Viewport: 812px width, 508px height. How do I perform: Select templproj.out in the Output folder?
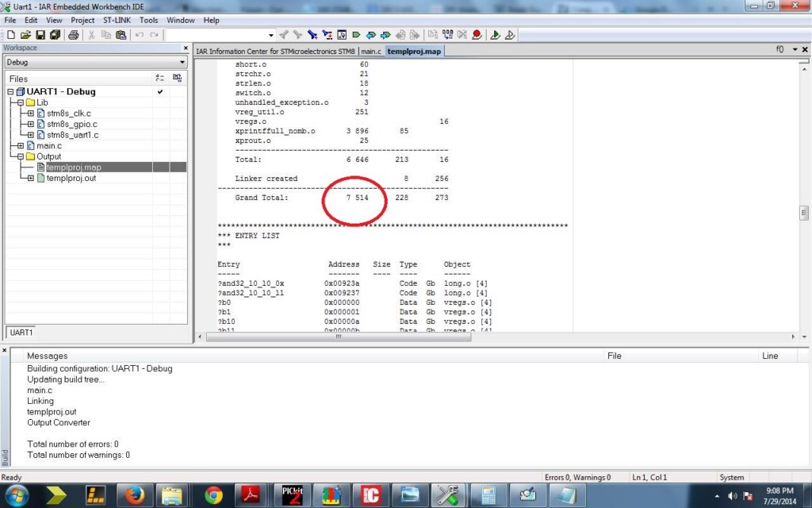71,178
